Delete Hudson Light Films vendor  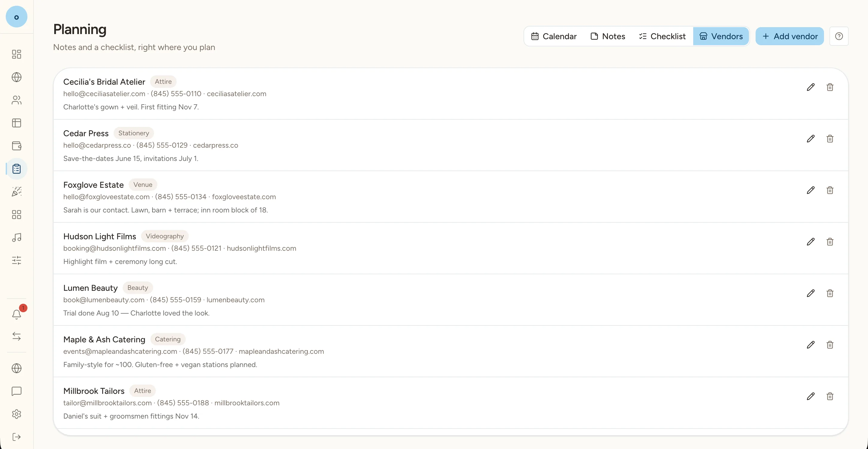coord(830,242)
